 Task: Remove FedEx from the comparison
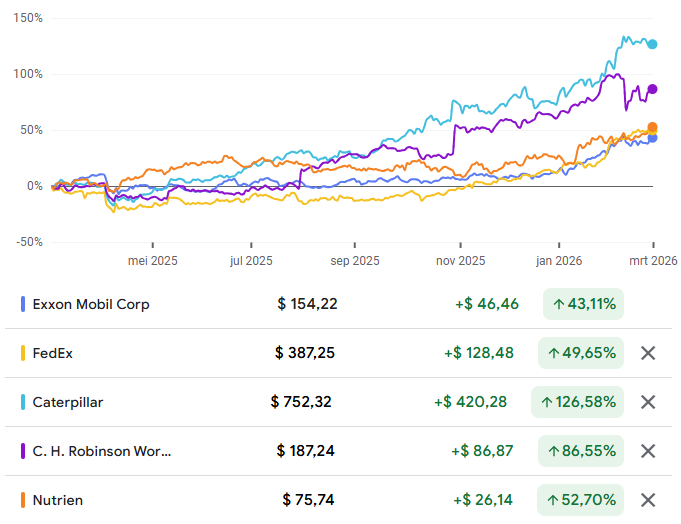pyautogui.click(x=648, y=353)
